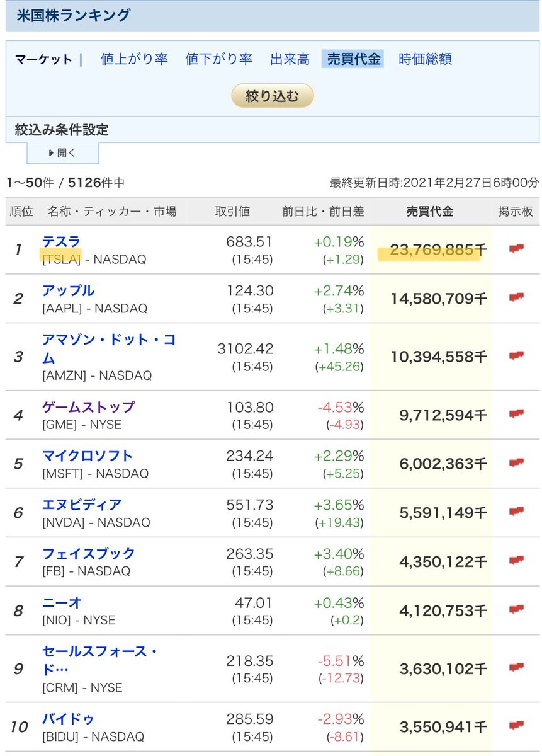Click NVIDIA's change +3.65%
Image resolution: width=542 pixels, height=756 pixels.
[339, 505]
